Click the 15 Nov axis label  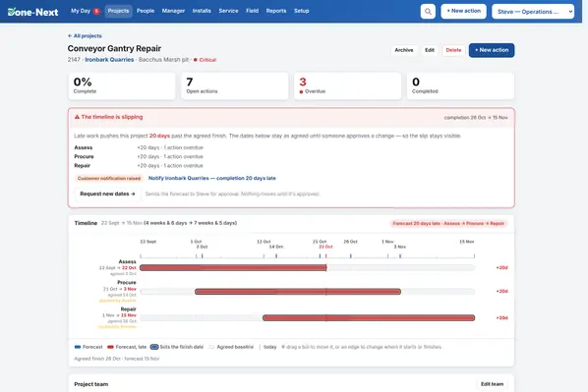pyautogui.click(x=467, y=242)
